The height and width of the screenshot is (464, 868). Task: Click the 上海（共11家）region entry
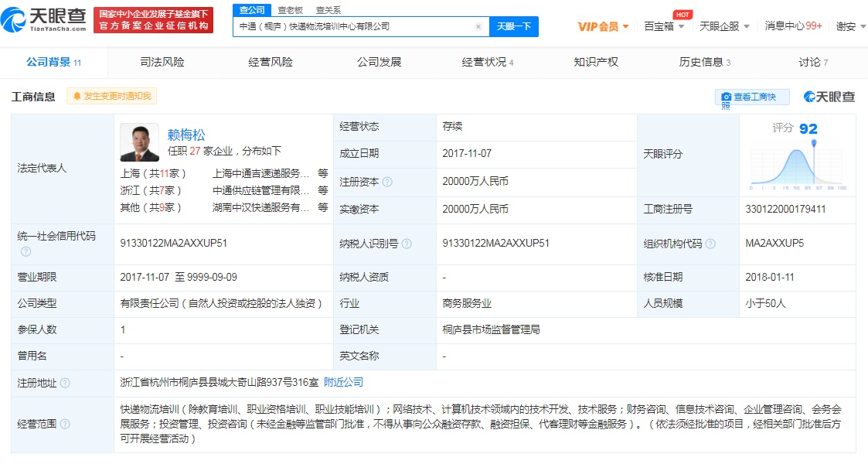[x=153, y=173]
